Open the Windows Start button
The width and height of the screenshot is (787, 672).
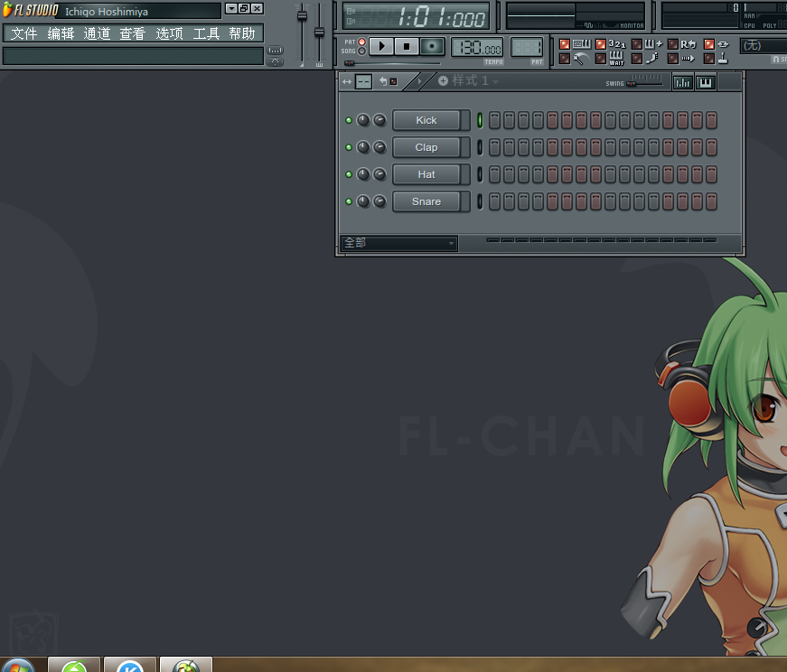(x=17, y=666)
